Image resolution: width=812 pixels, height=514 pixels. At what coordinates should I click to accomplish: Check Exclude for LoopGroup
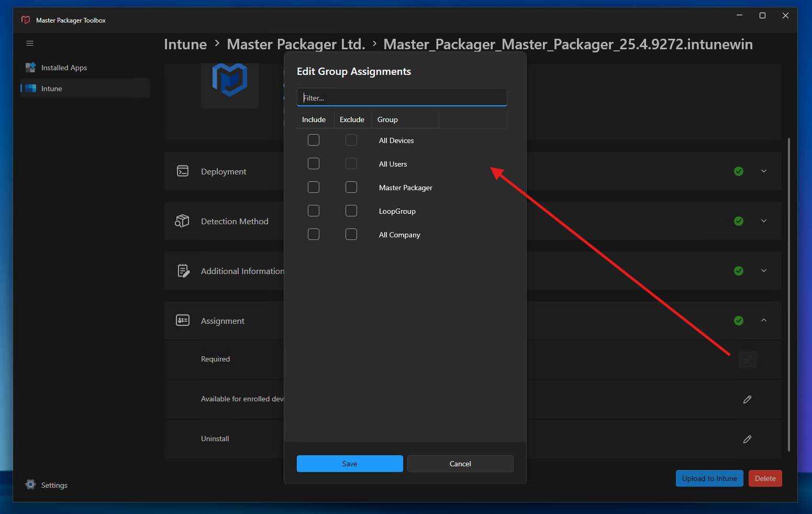tap(351, 211)
